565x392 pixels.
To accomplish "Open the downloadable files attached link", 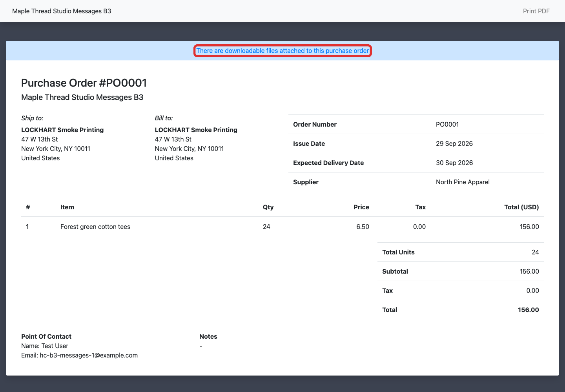I will point(282,51).
